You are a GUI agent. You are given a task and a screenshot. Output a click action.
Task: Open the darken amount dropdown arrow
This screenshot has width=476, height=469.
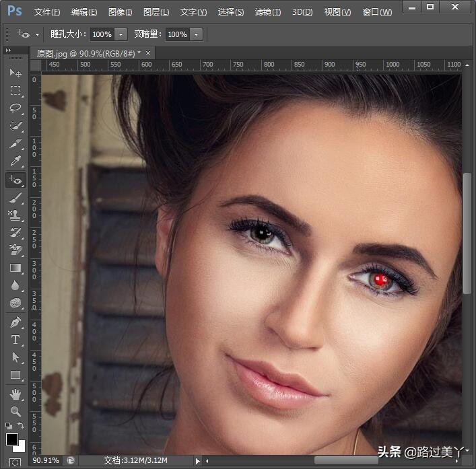[196, 34]
